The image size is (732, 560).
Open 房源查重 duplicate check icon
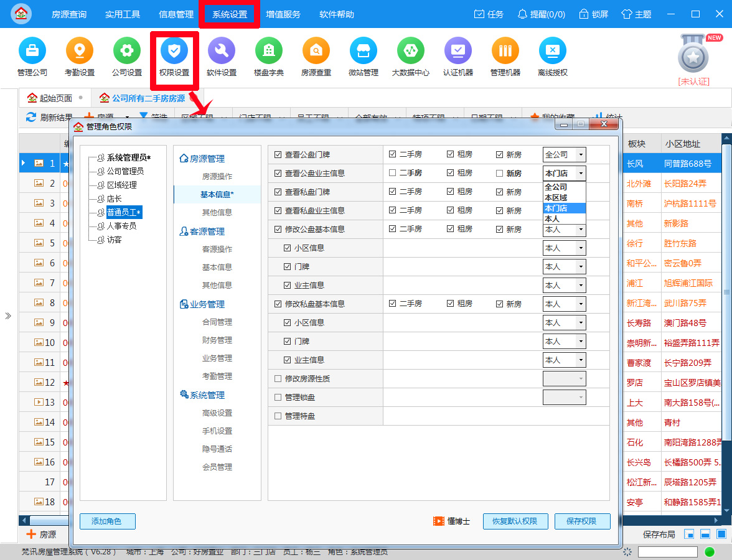[x=316, y=50]
